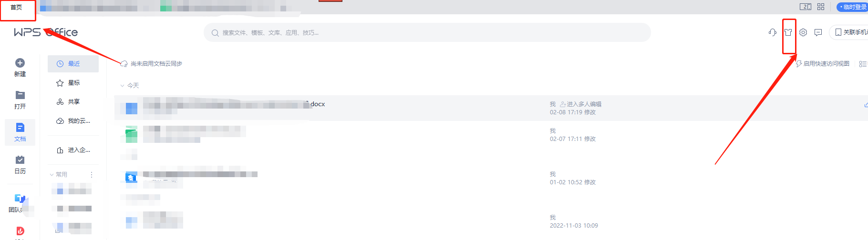Open the application grid icon
The image size is (868, 240).
[821, 7]
